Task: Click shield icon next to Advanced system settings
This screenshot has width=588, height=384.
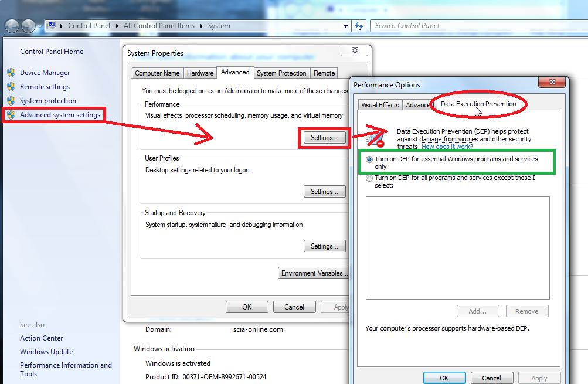Action: 11,115
